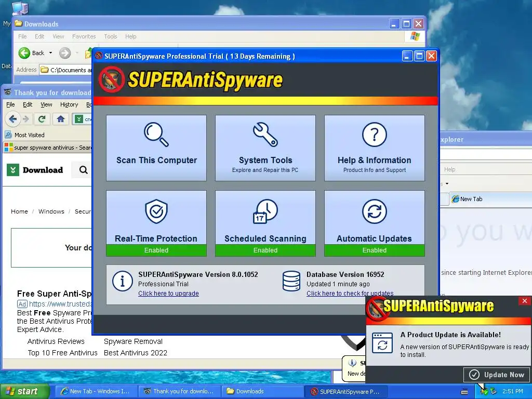Click product update icon in popup
Screen dimensions: 532x399
pyautogui.click(x=382, y=343)
